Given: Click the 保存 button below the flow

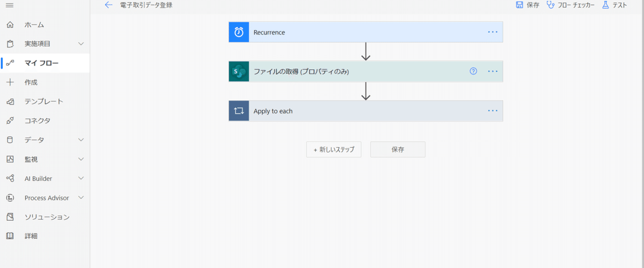Looking at the screenshot, I should [398, 150].
